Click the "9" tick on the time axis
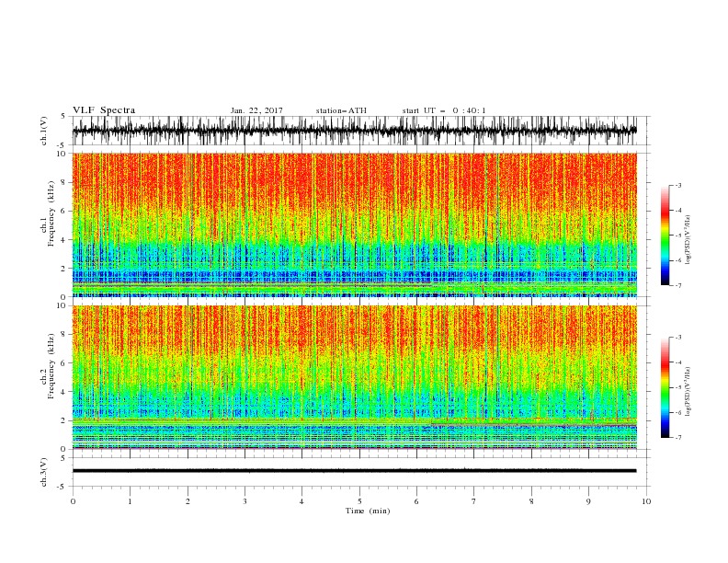The image size is (728, 563). [x=588, y=501]
